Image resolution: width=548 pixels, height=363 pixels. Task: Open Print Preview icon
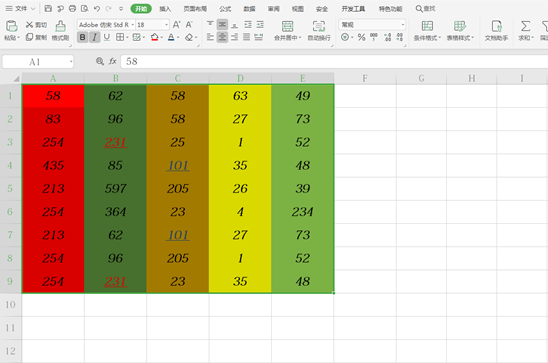coord(85,9)
